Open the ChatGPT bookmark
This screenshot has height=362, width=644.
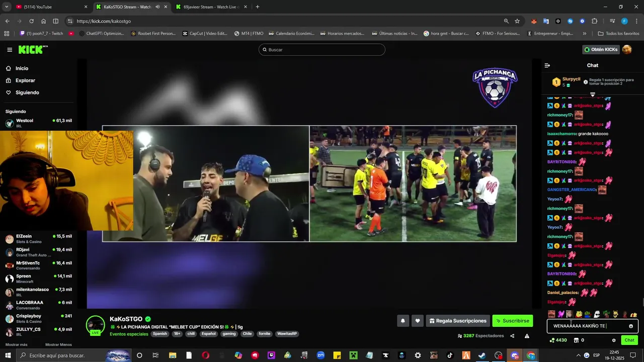(101, 34)
